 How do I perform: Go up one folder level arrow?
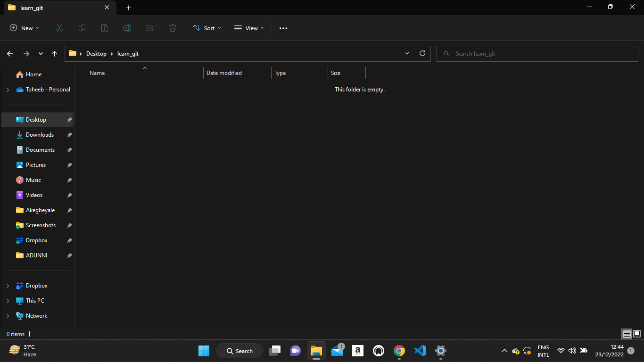coord(55,54)
